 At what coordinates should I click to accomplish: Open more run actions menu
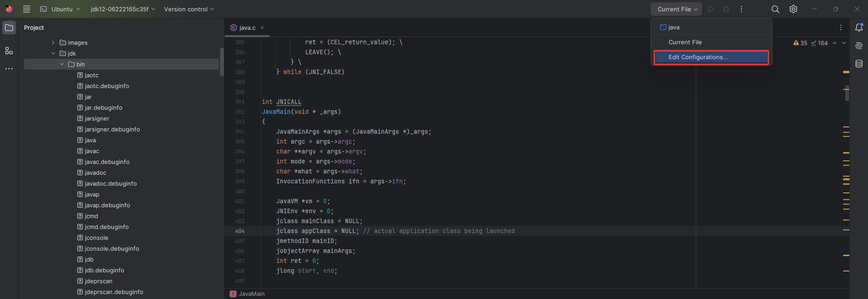[741, 9]
